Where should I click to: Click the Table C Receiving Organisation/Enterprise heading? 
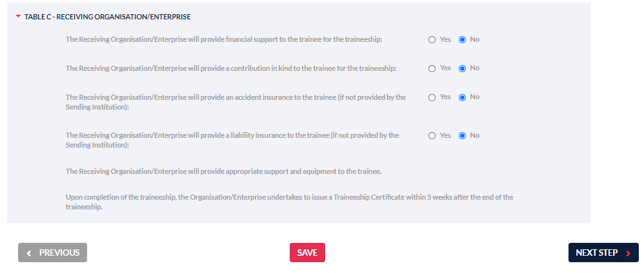[x=107, y=17]
